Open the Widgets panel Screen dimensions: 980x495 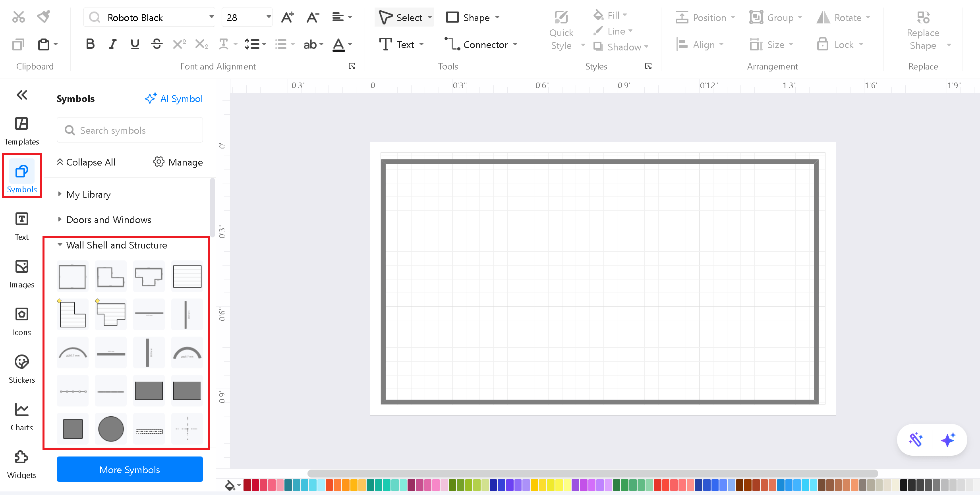pyautogui.click(x=22, y=464)
